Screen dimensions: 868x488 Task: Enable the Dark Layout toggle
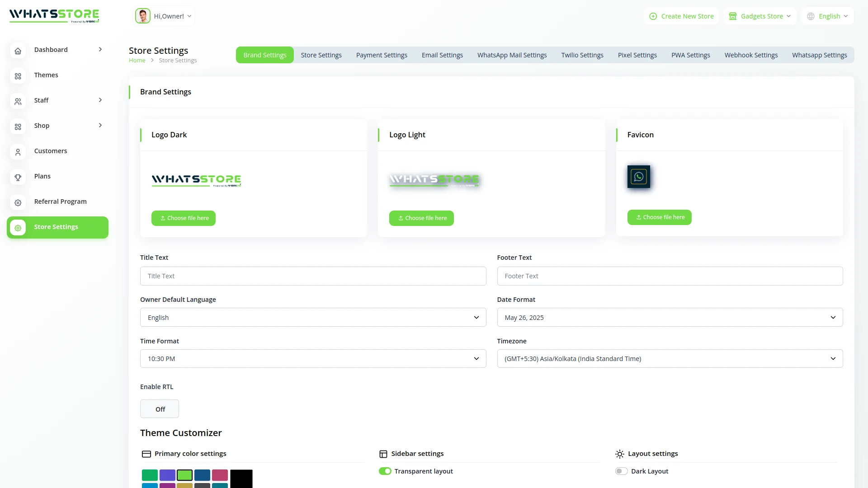click(x=621, y=471)
